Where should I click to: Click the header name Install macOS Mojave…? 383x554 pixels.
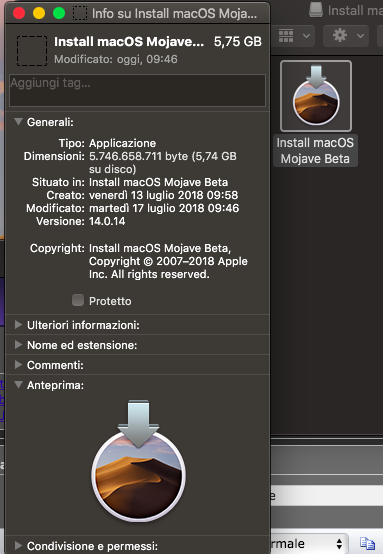click(x=129, y=42)
